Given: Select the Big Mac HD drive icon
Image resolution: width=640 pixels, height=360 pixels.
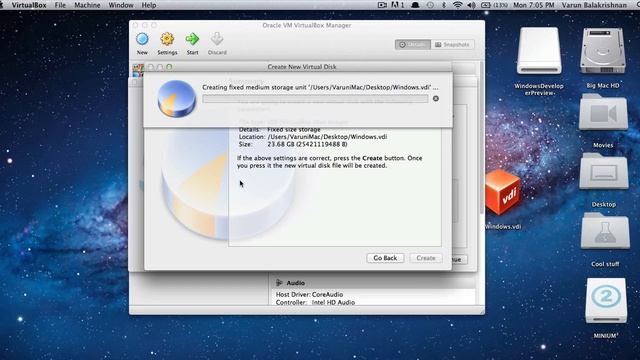Looking at the screenshot, I should point(603,51).
